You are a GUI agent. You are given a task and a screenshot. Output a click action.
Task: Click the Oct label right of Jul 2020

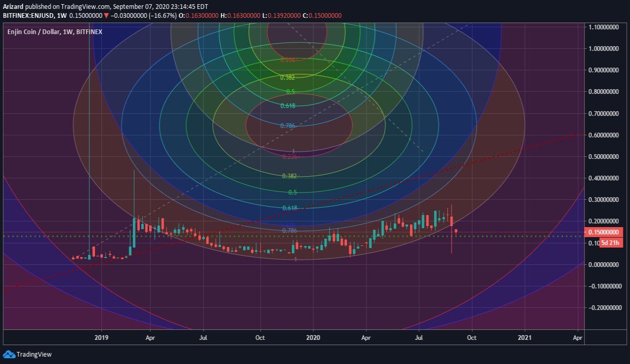pos(472,338)
